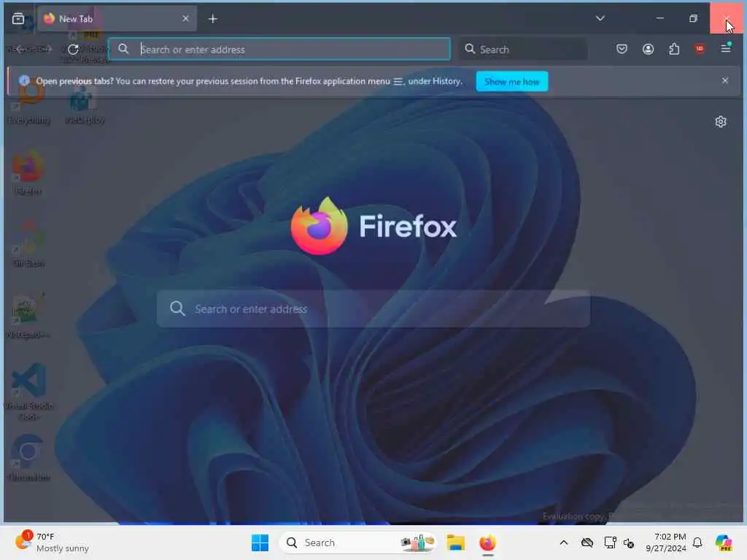Select the Notepad++ desktop icon
The height and width of the screenshot is (560, 747).
click(28, 316)
